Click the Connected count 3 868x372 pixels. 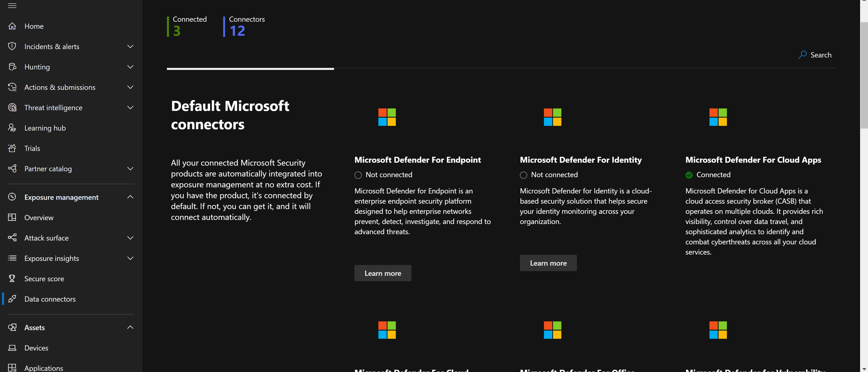[x=177, y=31]
